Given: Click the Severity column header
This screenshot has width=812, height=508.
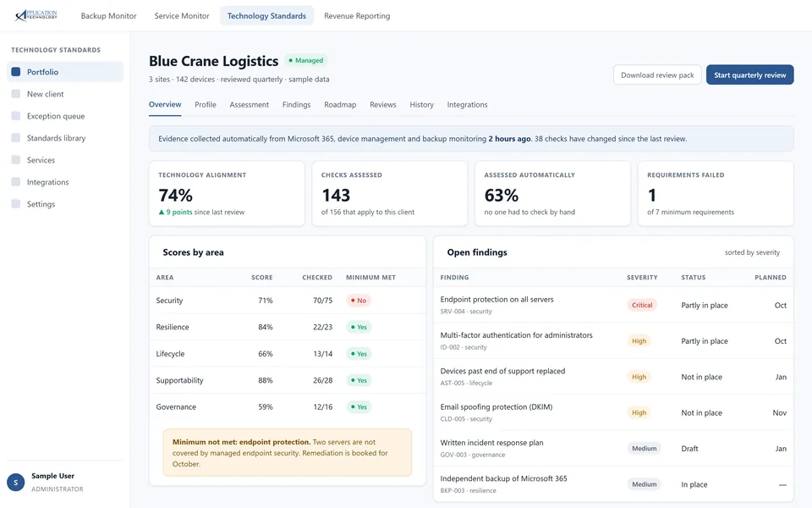Looking at the screenshot, I should tap(642, 278).
